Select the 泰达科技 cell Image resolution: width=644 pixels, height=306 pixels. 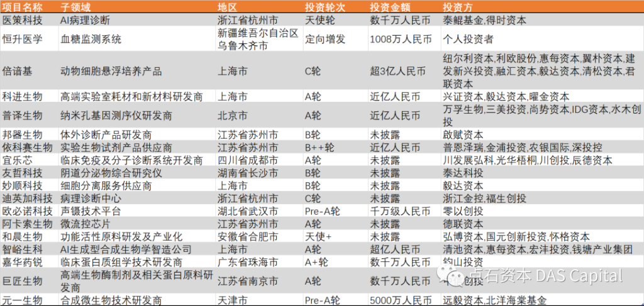[x=543, y=172]
